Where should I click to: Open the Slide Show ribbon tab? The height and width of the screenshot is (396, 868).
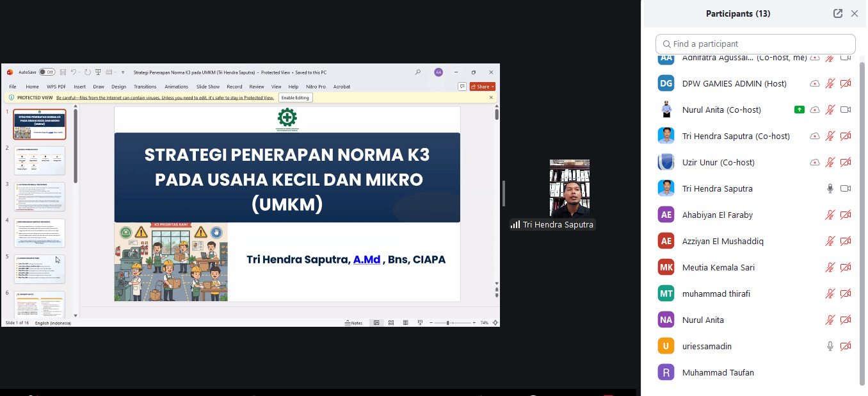click(x=207, y=87)
